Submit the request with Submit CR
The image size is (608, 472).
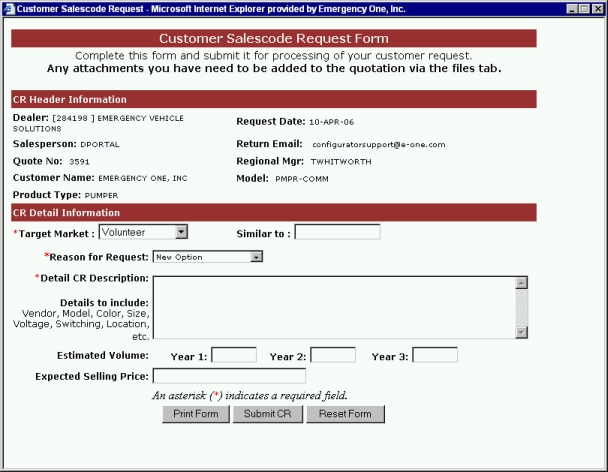coord(268,414)
